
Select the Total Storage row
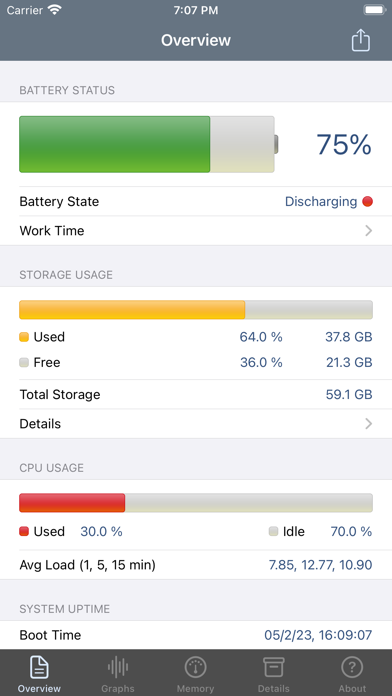pyautogui.click(x=196, y=395)
